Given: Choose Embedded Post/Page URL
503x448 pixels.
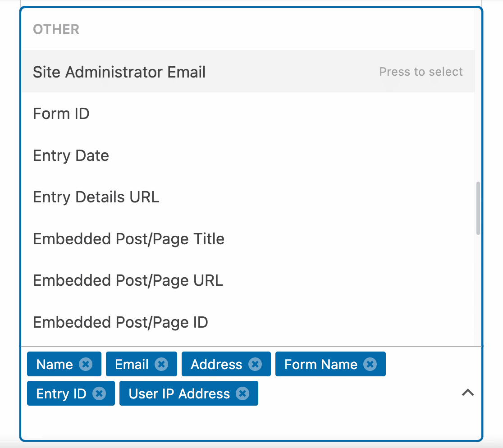Looking at the screenshot, I should 247,280.
